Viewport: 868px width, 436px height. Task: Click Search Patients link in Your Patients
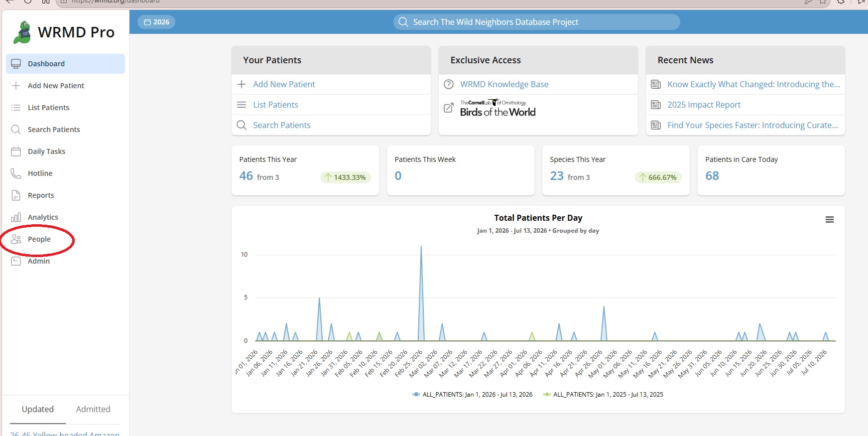pyautogui.click(x=281, y=125)
